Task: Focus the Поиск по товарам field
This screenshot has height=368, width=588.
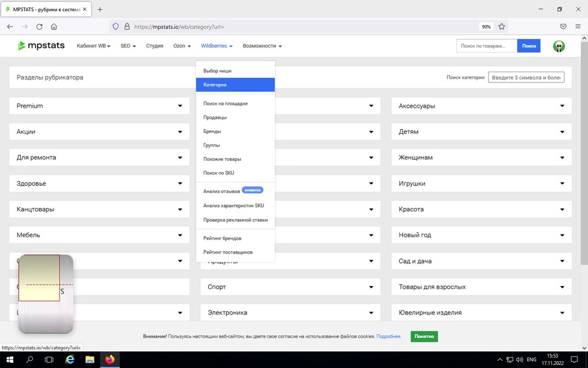Action: click(487, 46)
